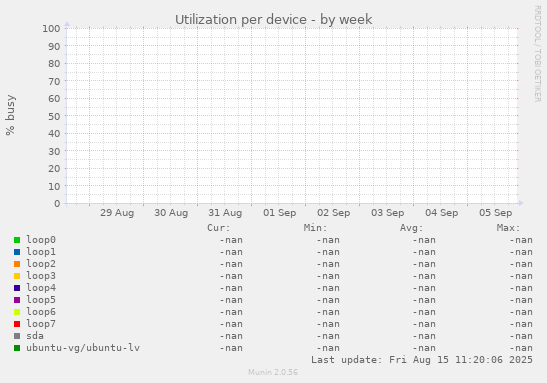Click the loop7 red legend swatch

pos(17,324)
